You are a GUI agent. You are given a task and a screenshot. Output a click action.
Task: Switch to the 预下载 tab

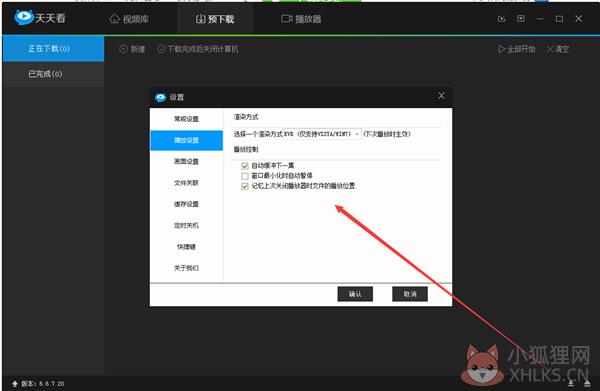215,19
